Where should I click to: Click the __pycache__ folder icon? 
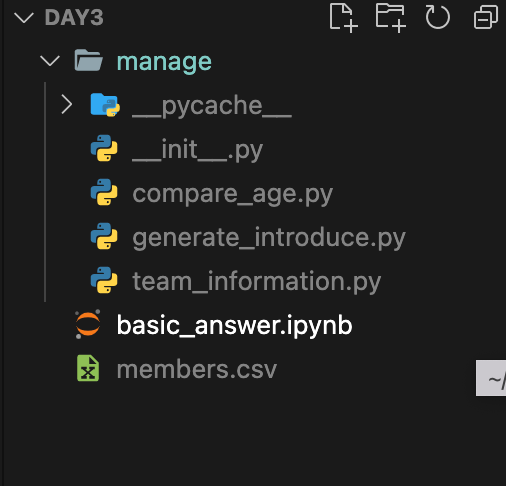coord(105,105)
